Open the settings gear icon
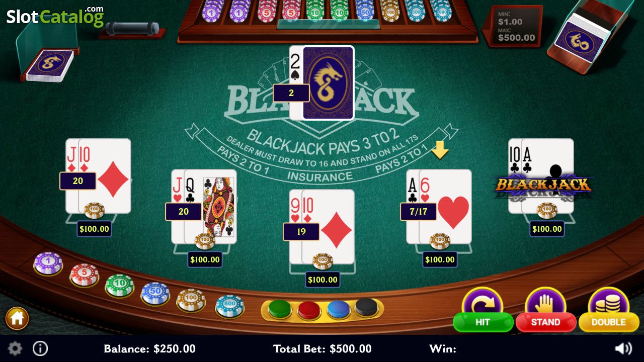The width and height of the screenshot is (644, 362). [x=15, y=348]
